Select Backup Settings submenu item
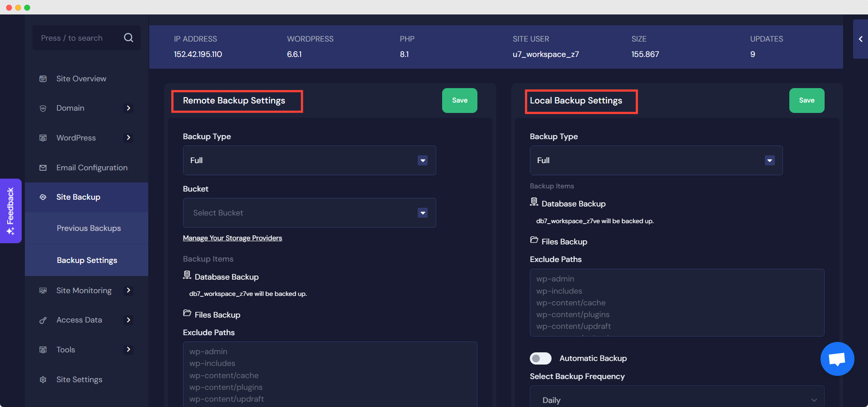 pyautogui.click(x=87, y=260)
